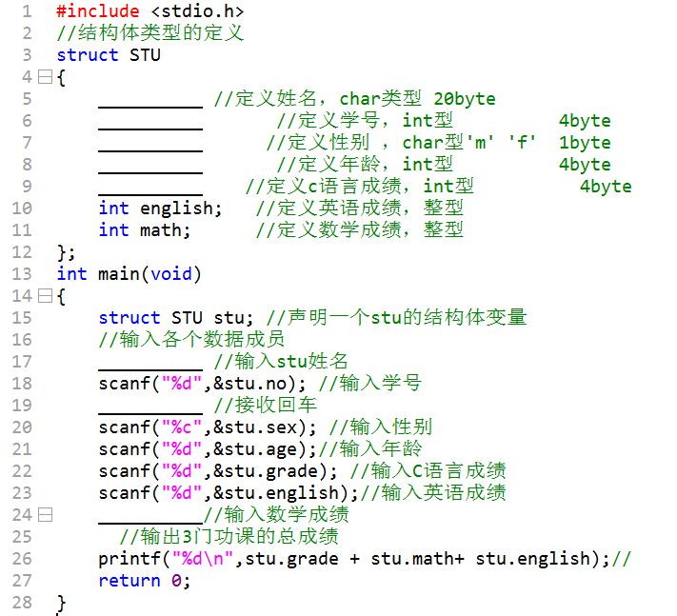Click comment '//输入C语言成绩'
The image size is (677, 616).
[428, 471]
